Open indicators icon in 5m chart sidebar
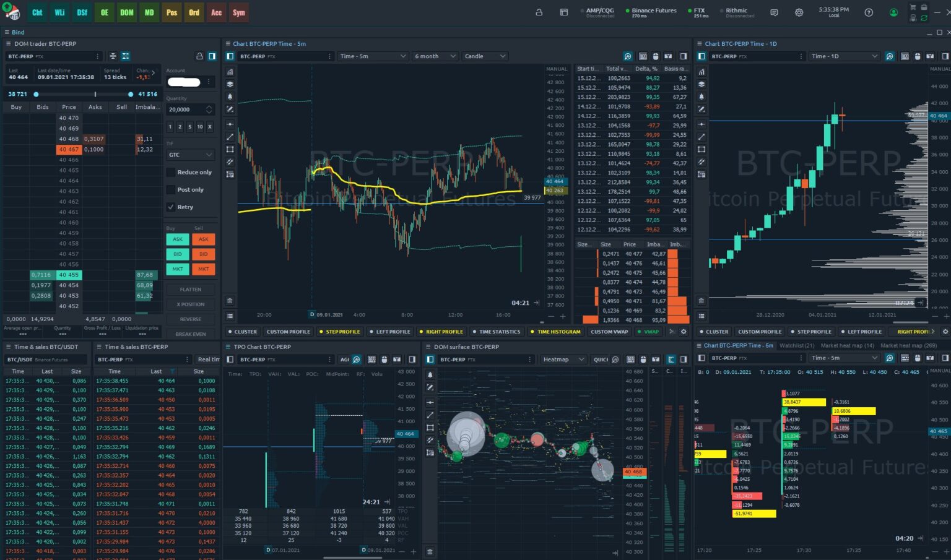This screenshot has width=951, height=560. (230, 72)
